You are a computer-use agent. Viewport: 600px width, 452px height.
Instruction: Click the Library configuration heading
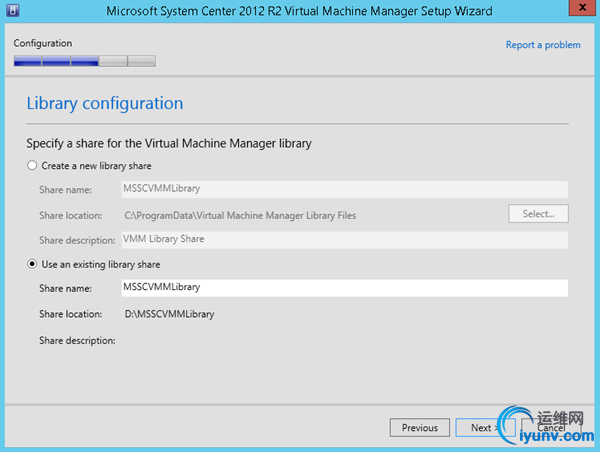[105, 103]
